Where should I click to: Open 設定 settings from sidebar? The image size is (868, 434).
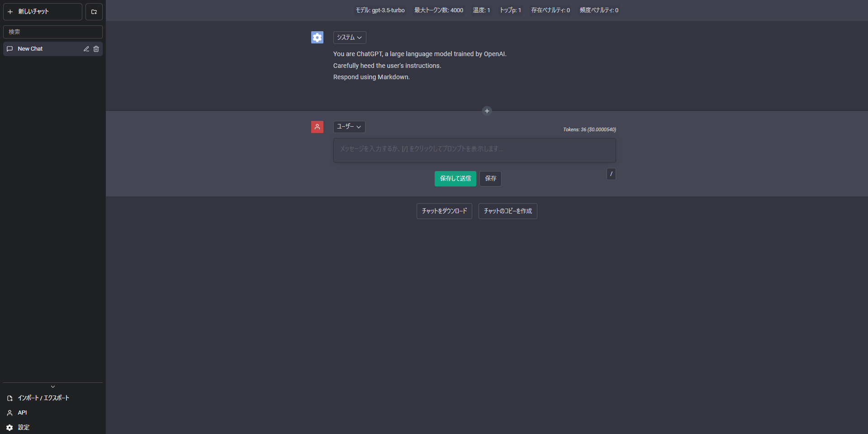coord(24,427)
